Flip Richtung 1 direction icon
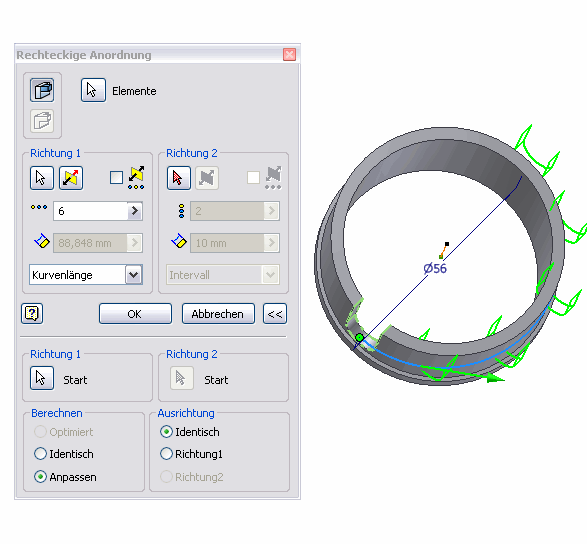 [x=71, y=178]
